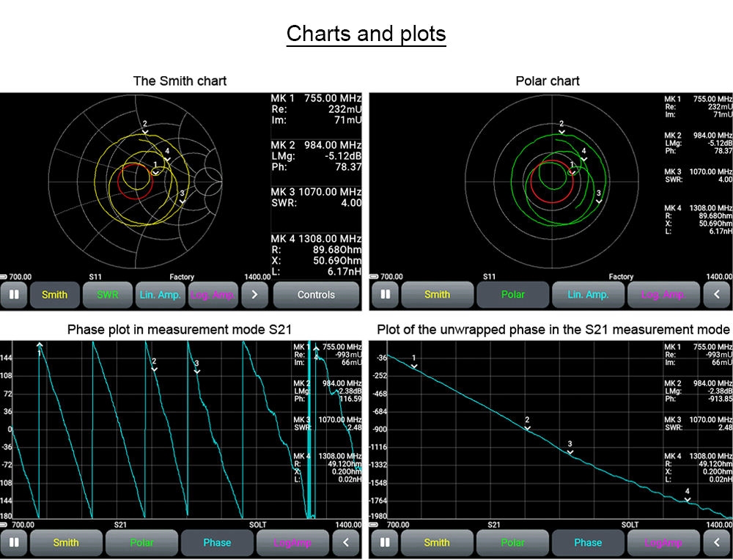The image size is (733, 560).
Task: Select marker 2 on the Smith chart trace
Action: click(x=145, y=130)
